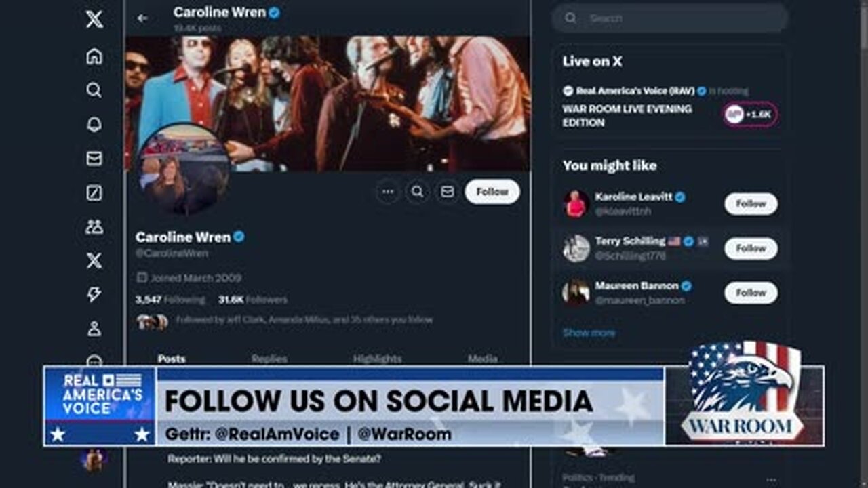
Task: Open Terry Schilling's profile name
Action: [x=630, y=241]
